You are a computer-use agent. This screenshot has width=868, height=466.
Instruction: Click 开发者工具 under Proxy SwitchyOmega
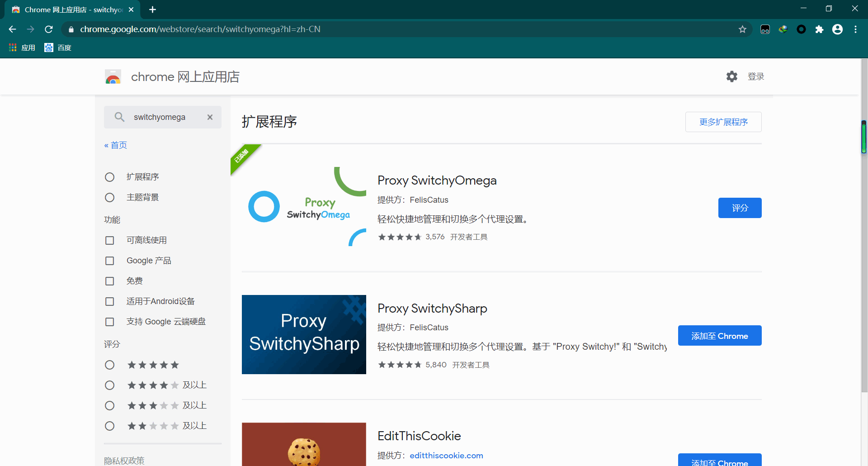coord(469,237)
